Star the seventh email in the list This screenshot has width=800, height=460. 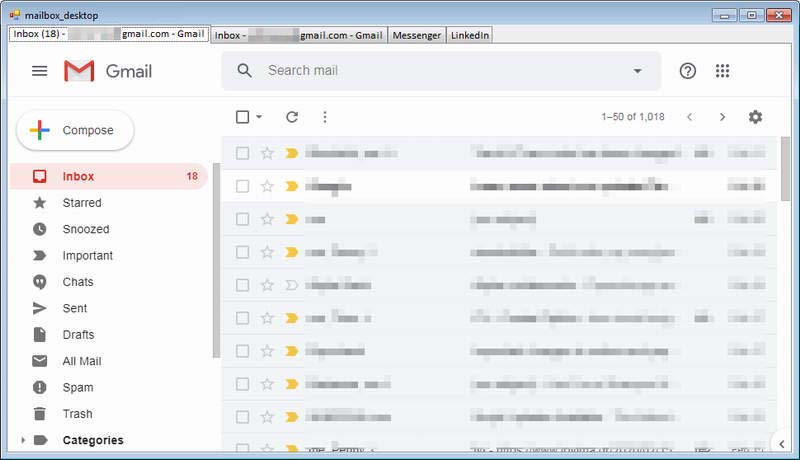(x=267, y=351)
